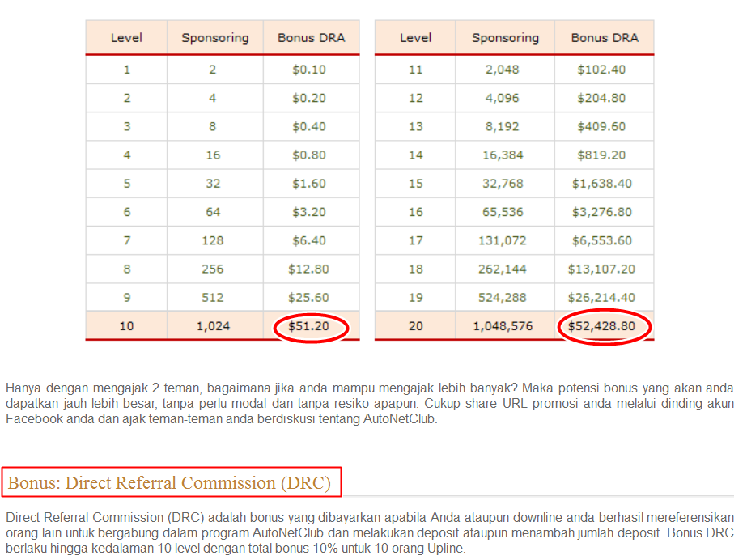747x560 pixels.
Task: Click the level 11 cell
Action: pos(415,70)
